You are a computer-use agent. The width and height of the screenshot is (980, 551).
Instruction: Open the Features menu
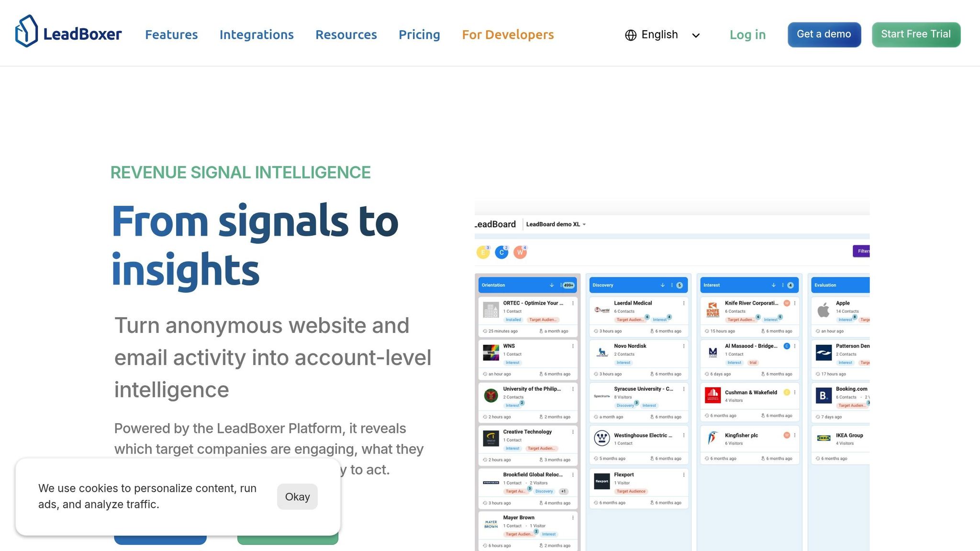(x=171, y=35)
